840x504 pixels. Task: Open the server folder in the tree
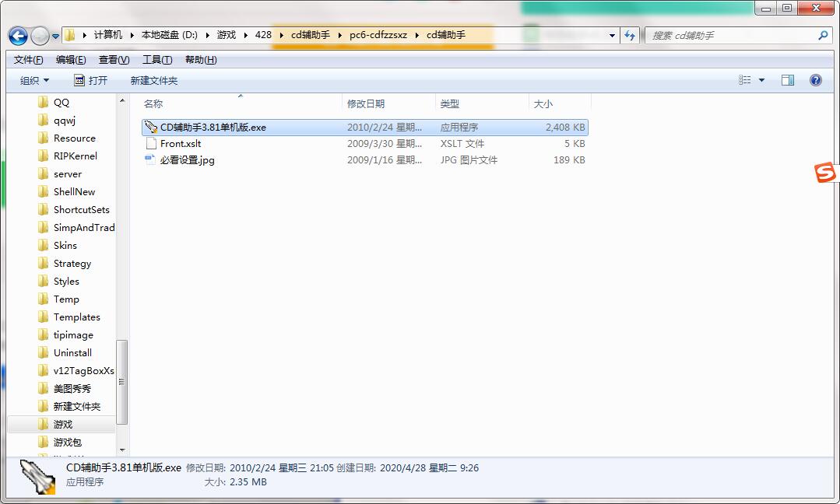click(68, 174)
